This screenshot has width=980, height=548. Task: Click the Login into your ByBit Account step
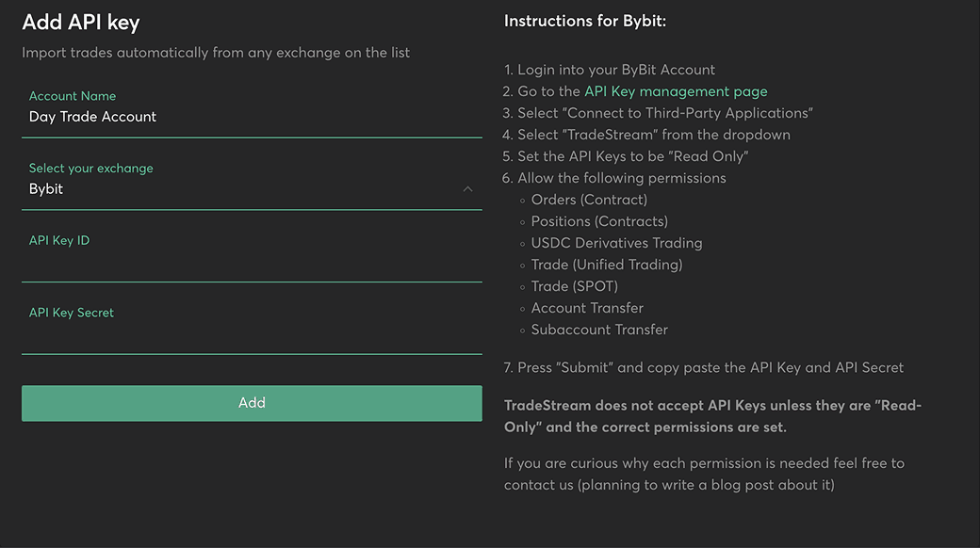[x=615, y=70]
